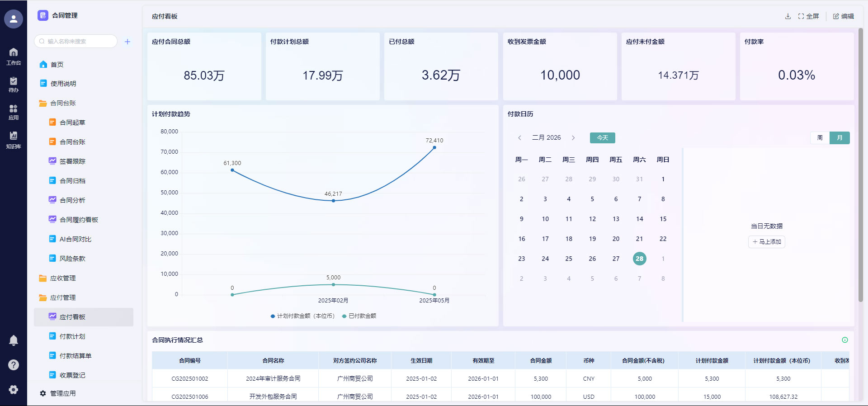Expand the 应收管理 folder
This screenshot has width=868, height=406.
point(63,278)
